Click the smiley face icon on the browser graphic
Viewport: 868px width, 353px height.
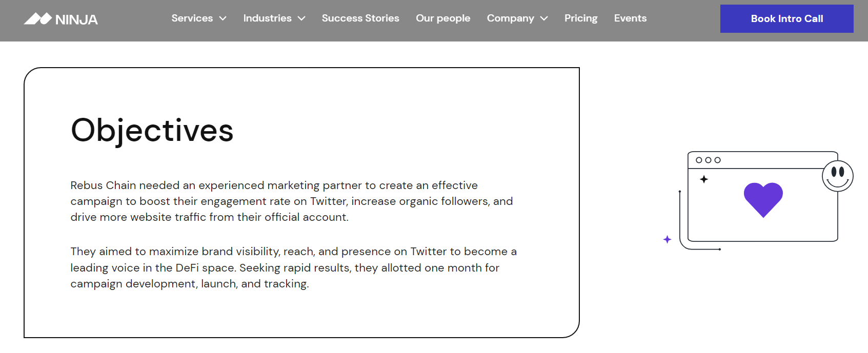coord(837,175)
